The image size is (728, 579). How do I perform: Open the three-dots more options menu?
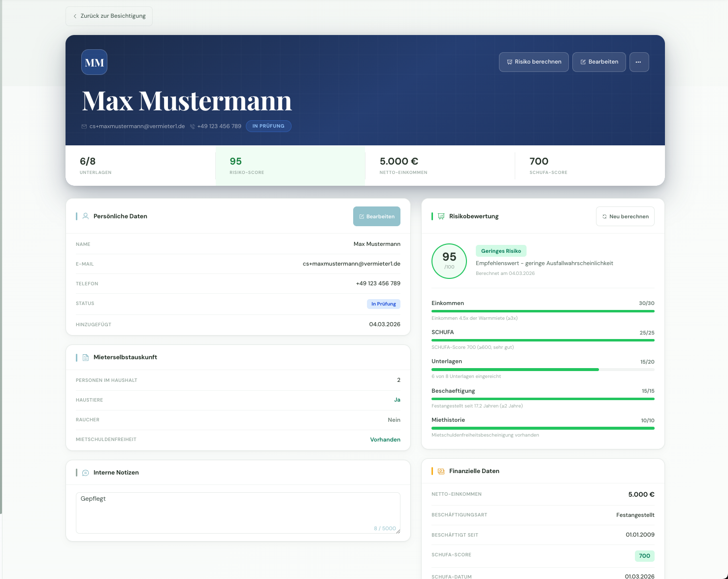639,62
